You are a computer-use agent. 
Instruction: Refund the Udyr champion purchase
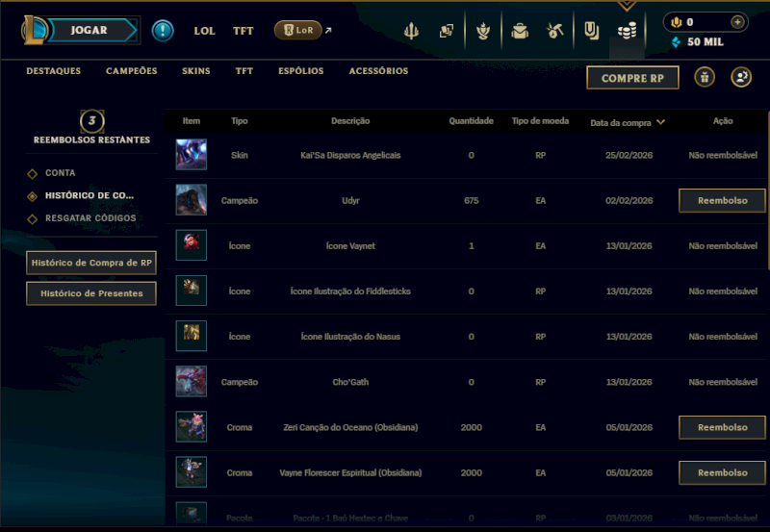pos(723,201)
